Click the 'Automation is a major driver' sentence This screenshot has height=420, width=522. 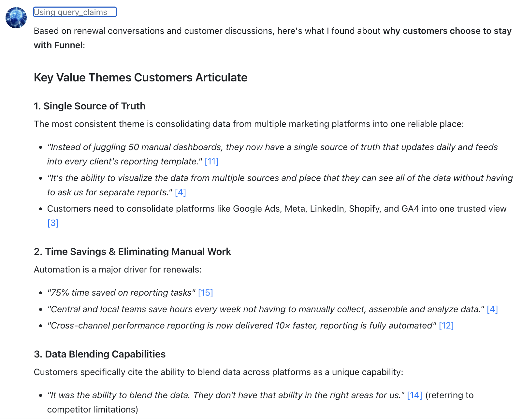coord(118,270)
